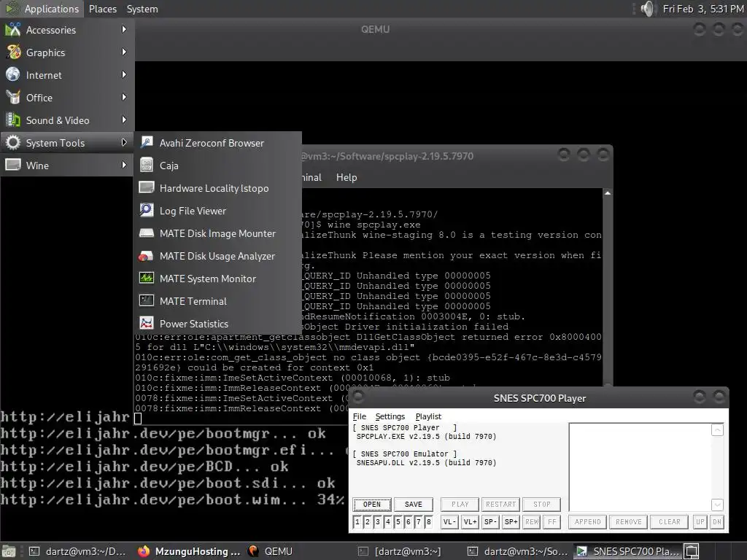Screen dimensions: 747x560
Task: Expand the Office submenu arrow
Action: [124, 97]
